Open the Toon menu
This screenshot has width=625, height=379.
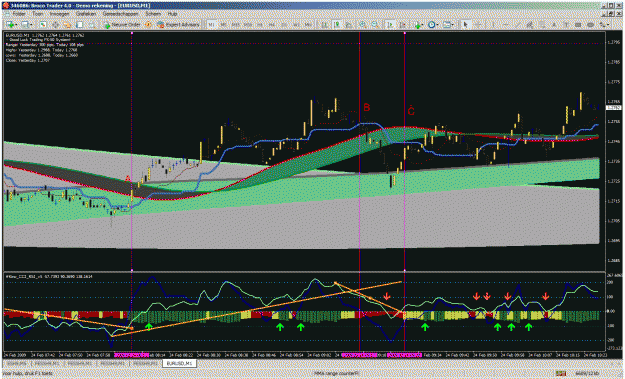point(37,14)
